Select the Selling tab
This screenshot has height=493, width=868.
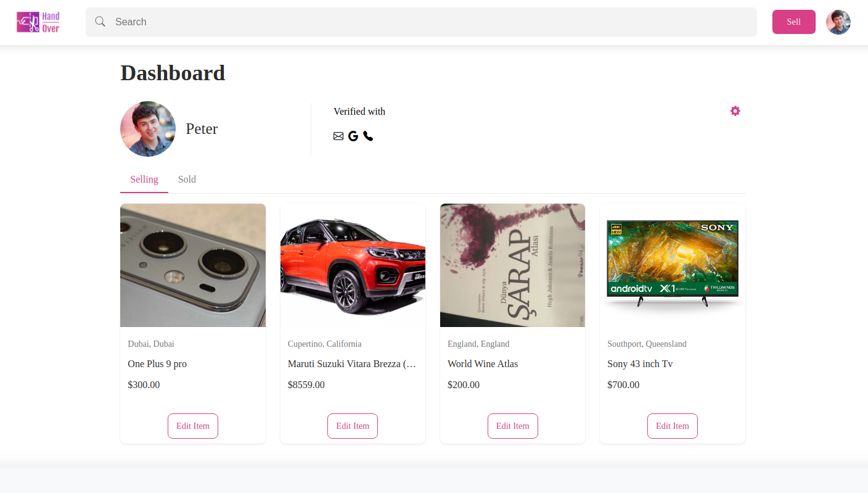[x=144, y=179]
